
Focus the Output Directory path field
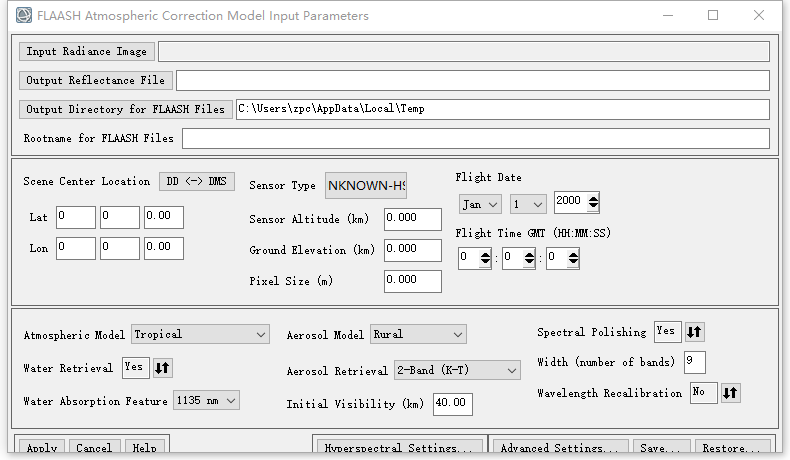503,109
